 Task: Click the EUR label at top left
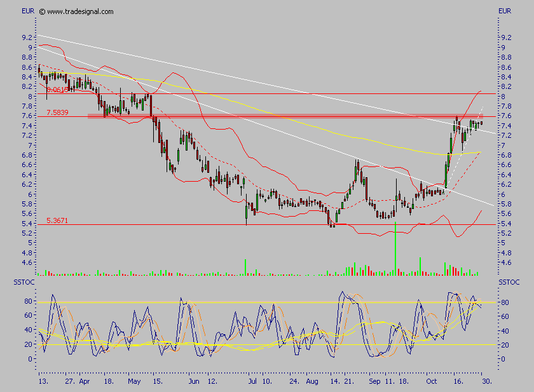point(29,11)
